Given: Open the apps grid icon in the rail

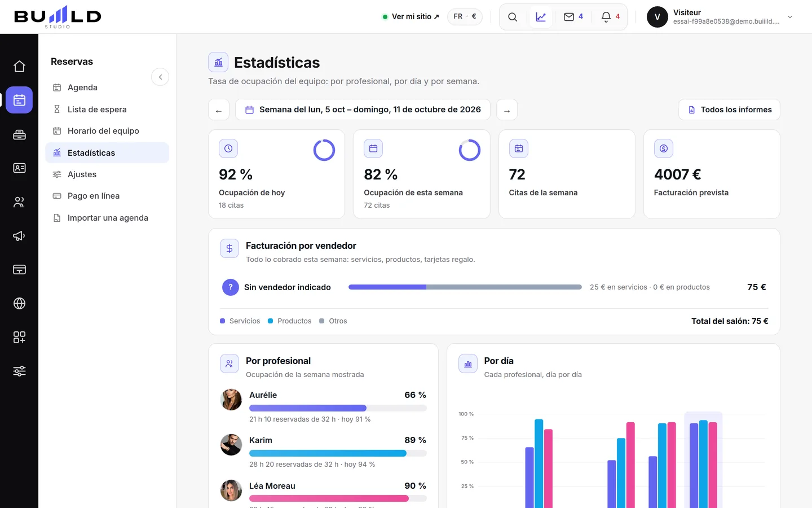Looking at the screenshot, I should coord(19,338).
